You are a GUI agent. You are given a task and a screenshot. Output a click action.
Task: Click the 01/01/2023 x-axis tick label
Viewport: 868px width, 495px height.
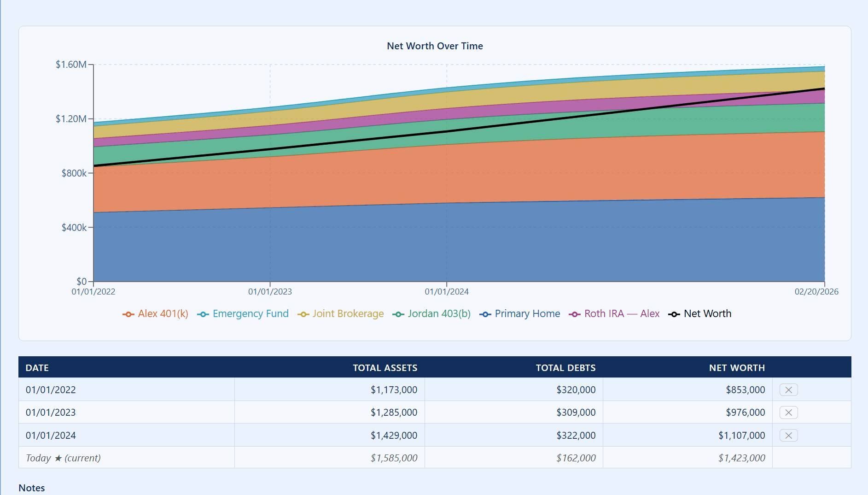[270, 292]
